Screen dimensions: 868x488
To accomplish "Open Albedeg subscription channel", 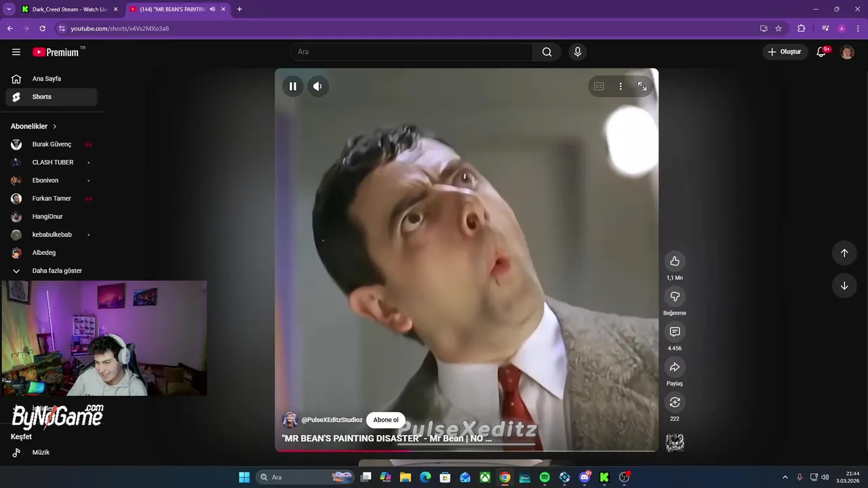I will pyautogui.click(x=52, y=253).
